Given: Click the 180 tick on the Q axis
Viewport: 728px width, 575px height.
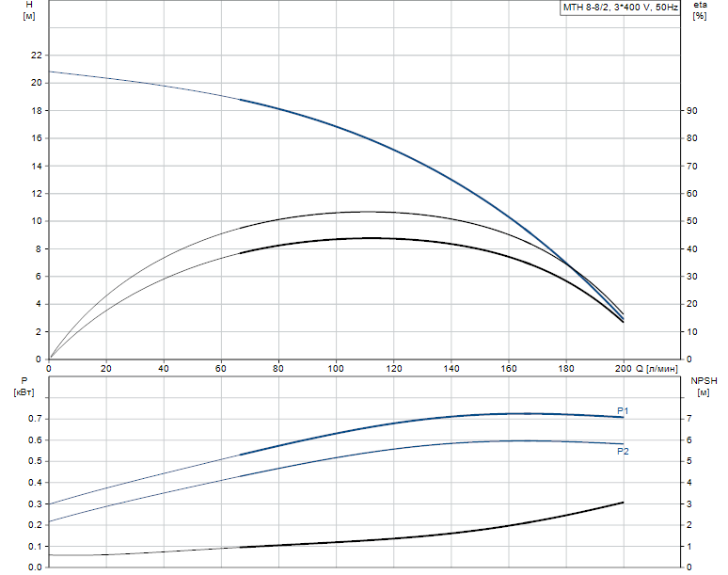Looking at the screenshot, I should (566, 369).
